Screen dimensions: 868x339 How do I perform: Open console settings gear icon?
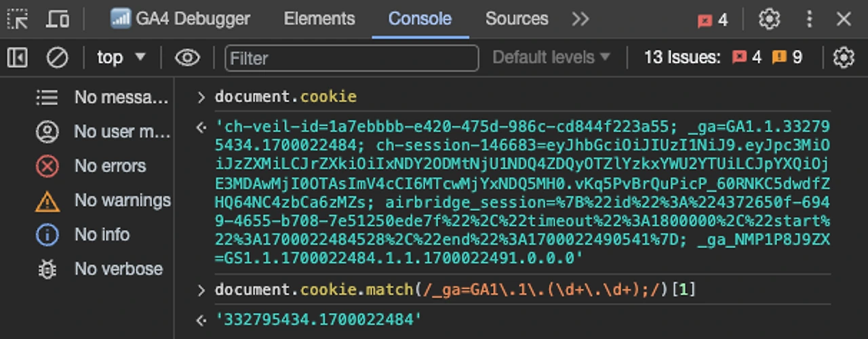pos(843,58)
